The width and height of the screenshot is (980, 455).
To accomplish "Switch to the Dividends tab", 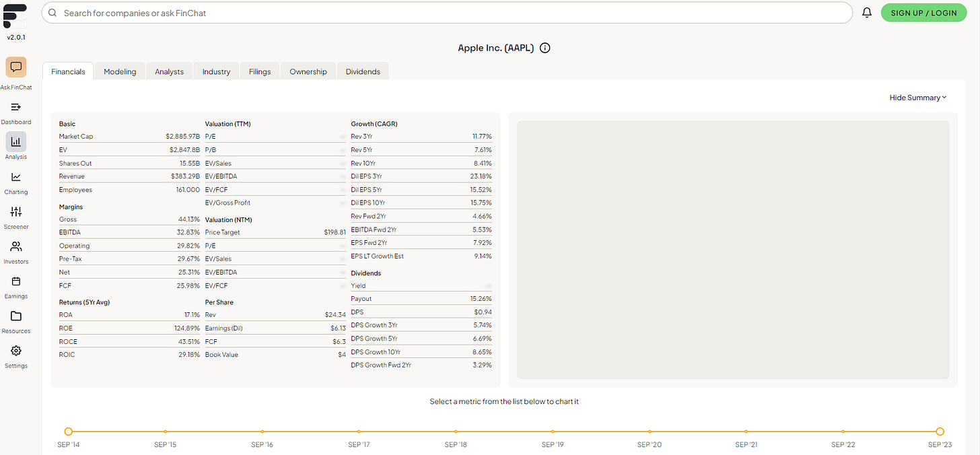I will (x=363, y=71).
